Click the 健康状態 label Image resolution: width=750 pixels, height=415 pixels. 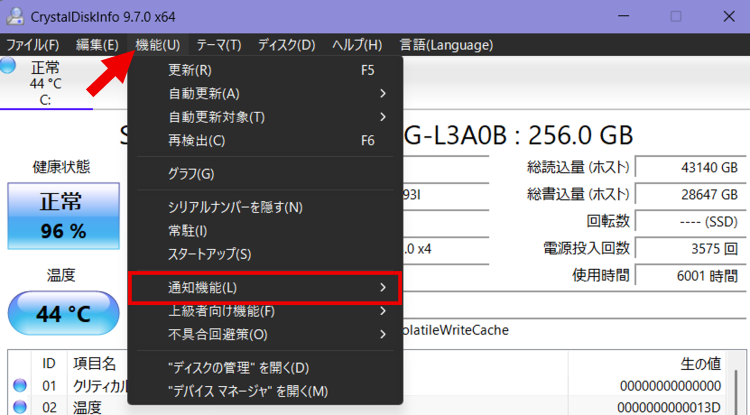click(x=61, y=167)
